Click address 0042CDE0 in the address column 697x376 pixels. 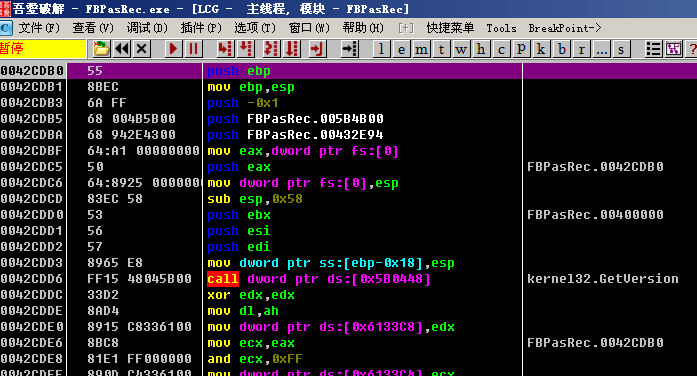click(x=32, y=327)
